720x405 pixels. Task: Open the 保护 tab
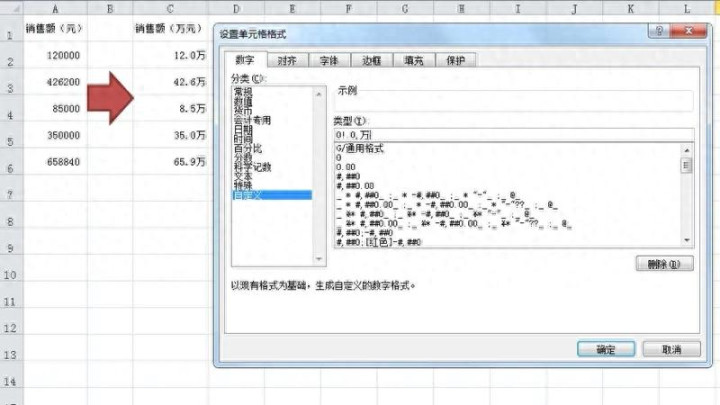click(x=456, y=61)
